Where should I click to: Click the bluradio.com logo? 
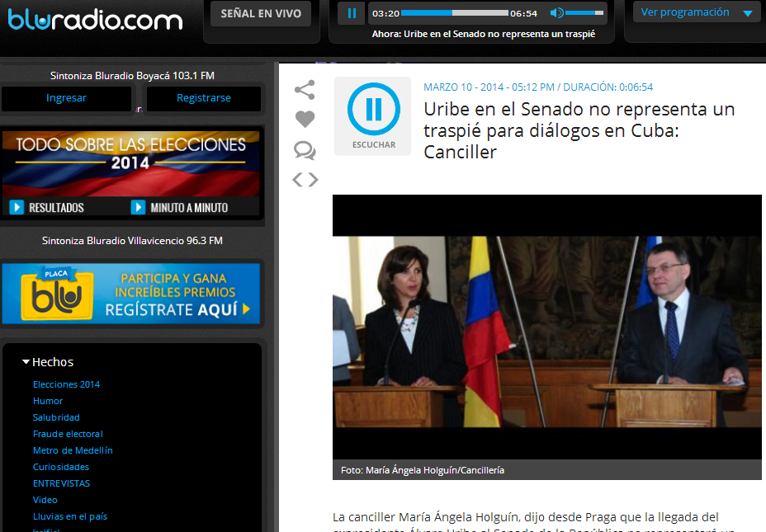tap(95, 19)
